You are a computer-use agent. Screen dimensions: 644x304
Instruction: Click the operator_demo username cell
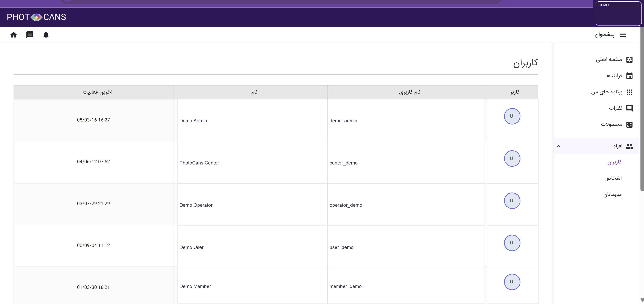click(x=406, y=205)
